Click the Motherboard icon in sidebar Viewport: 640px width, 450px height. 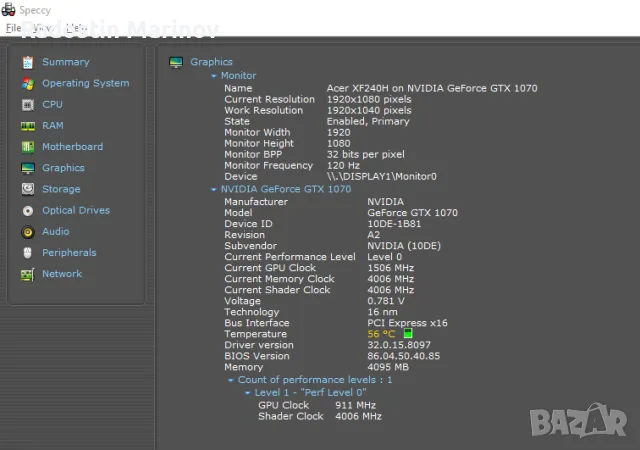28,147
